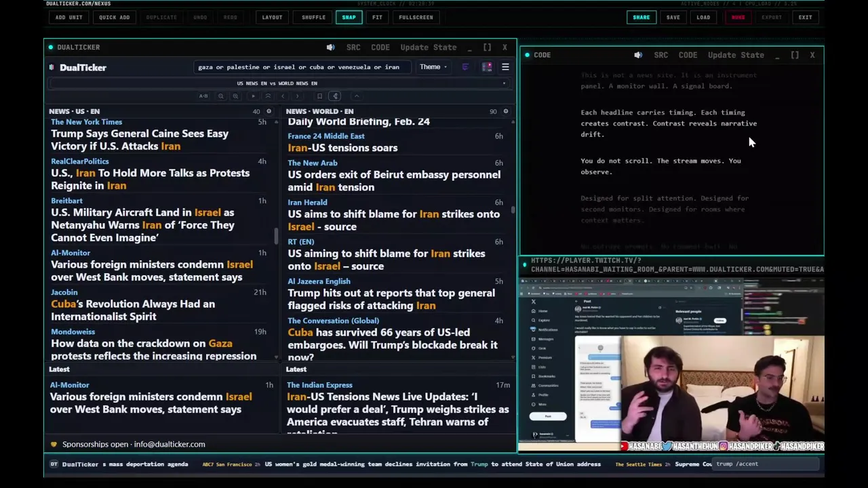Open the Theme dropdown
Viewport: 868px width, 488px height.
click(x=433, y=67)
